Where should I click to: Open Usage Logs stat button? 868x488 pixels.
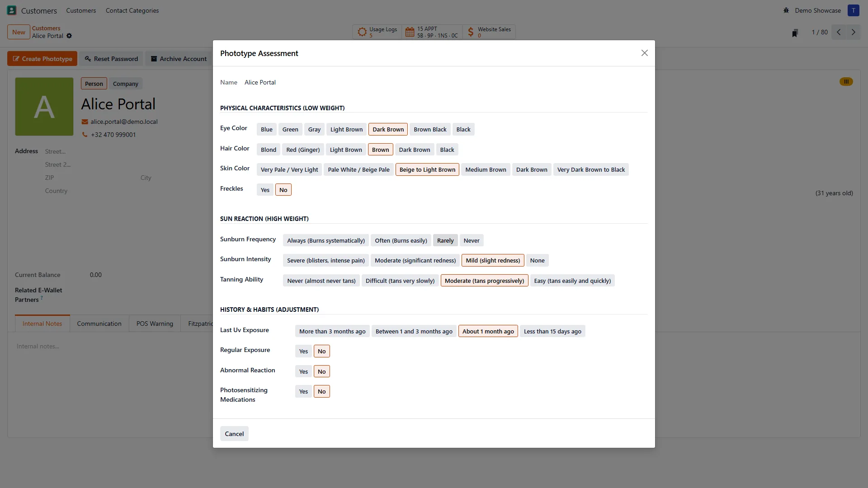pyautogui.click(x=377, y=32)
